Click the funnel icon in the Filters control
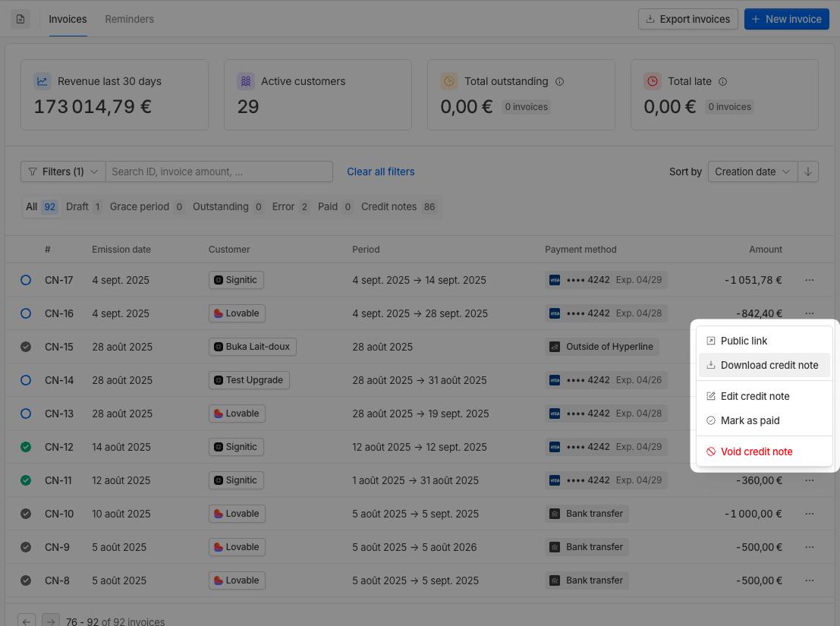840x626 pixels. 31,171
